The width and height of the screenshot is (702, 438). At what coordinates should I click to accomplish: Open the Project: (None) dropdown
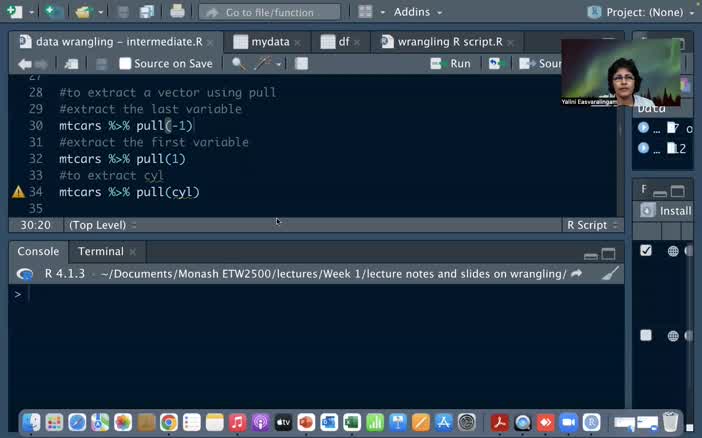[645, 12]
